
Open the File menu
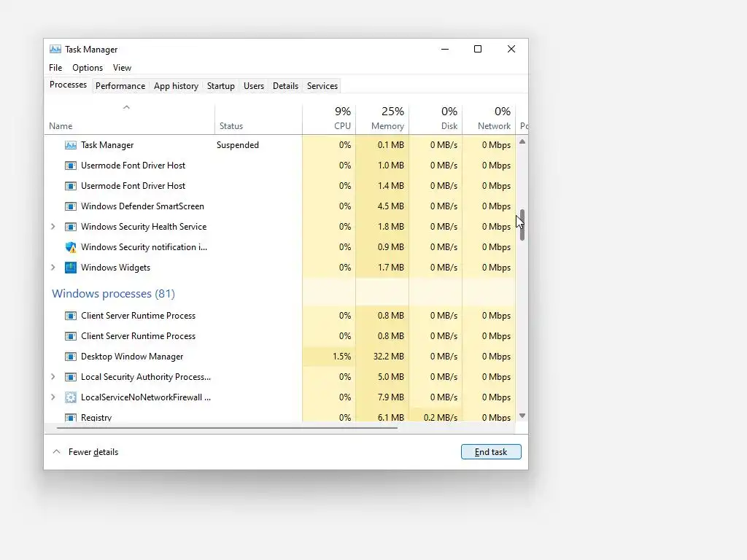tap(55, 68)
